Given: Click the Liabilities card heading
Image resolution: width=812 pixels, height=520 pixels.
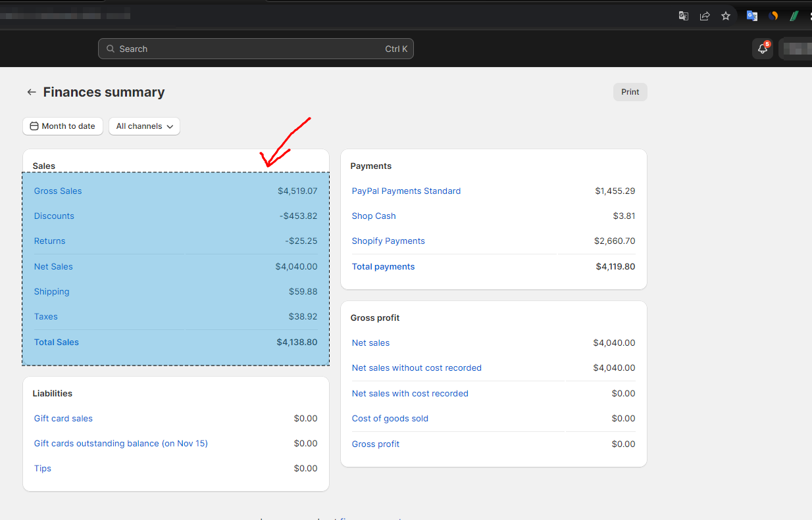Looking at the screenshot, I should pos(53,394).
